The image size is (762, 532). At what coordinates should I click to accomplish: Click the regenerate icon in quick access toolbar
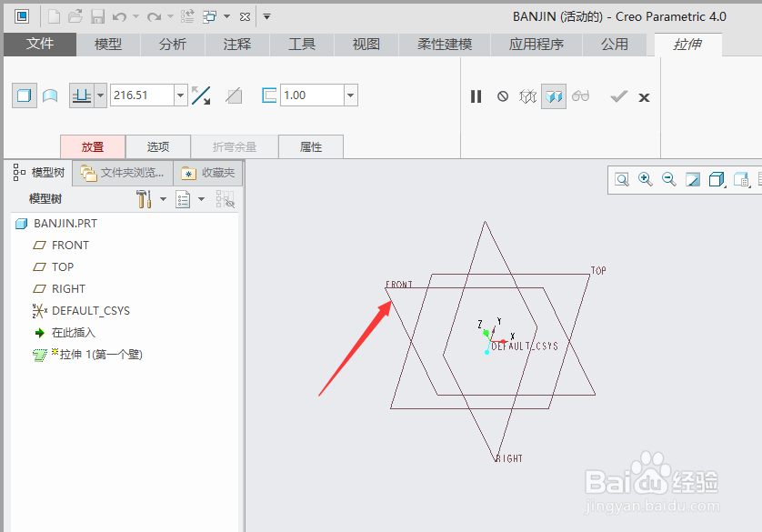187,17
